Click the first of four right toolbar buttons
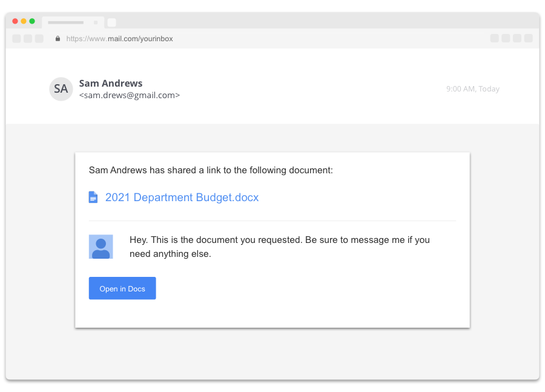 coord(494,38)
